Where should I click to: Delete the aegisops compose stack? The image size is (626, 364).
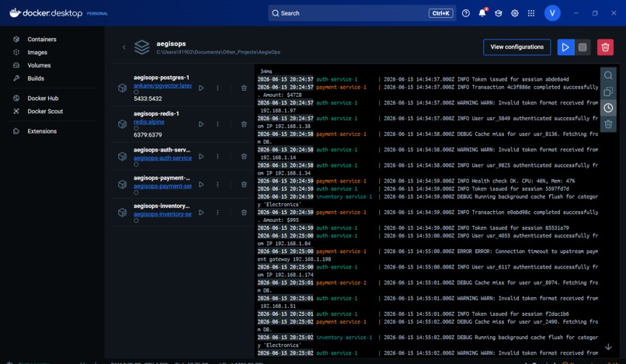coord(605,47)
